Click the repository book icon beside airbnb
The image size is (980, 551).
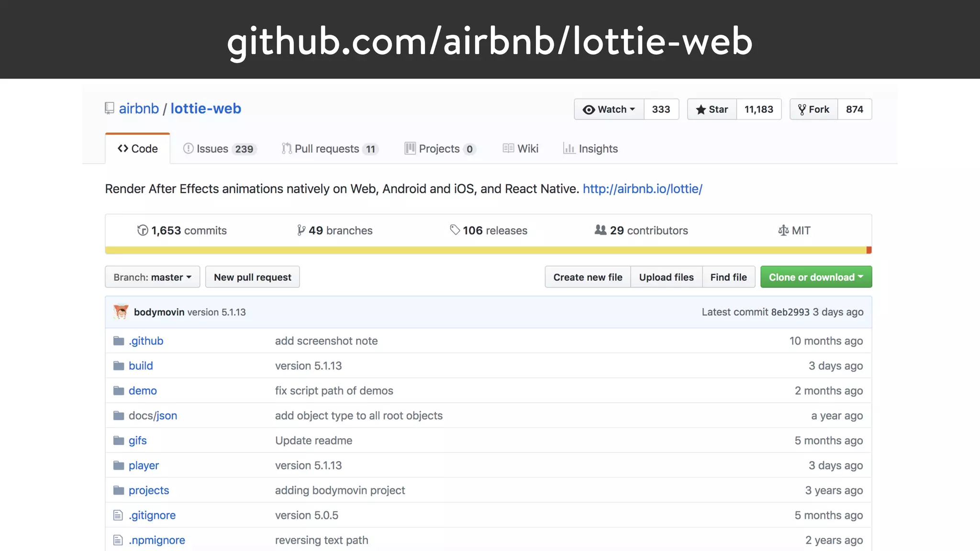(x=110, y=109)
